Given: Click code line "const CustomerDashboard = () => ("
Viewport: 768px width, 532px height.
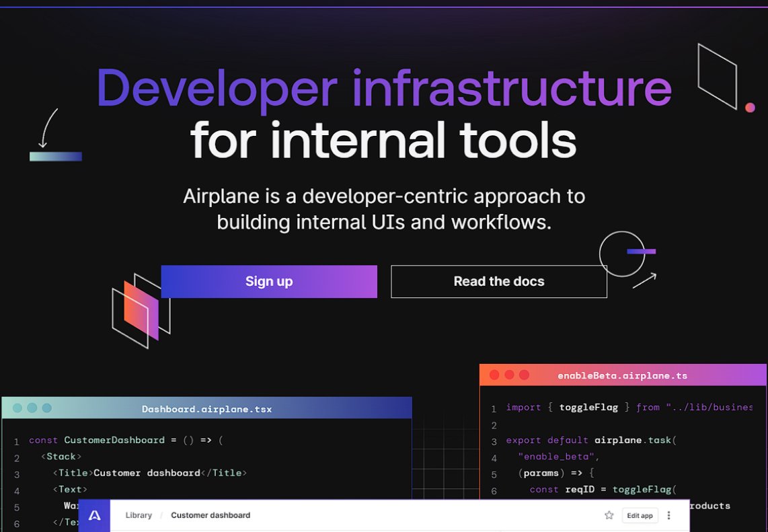Looking at the screenshot, I should pyautogui.click(x=126, y=441).
